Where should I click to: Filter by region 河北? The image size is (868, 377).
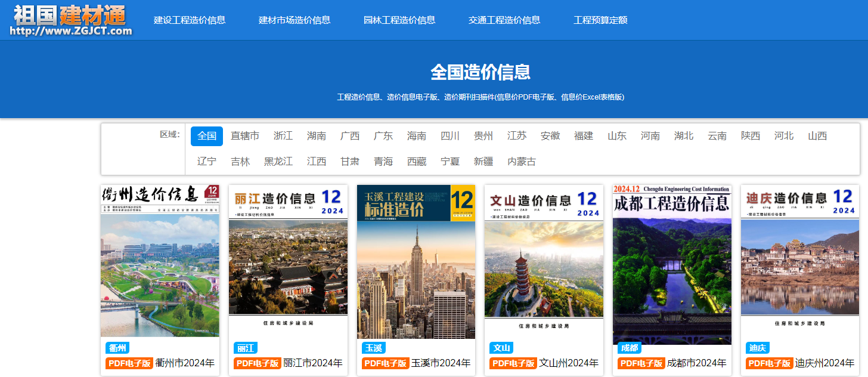pos(784,136)
